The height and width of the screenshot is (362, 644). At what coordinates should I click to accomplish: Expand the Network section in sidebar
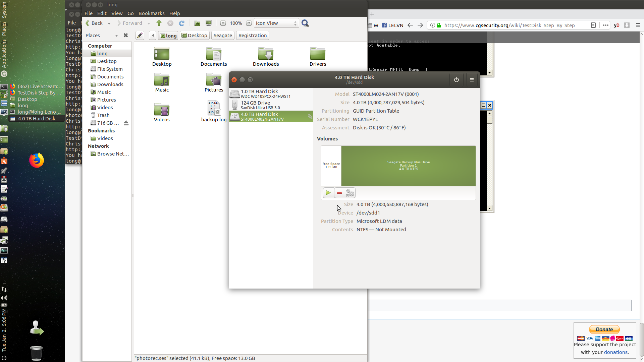pos(98,146)
